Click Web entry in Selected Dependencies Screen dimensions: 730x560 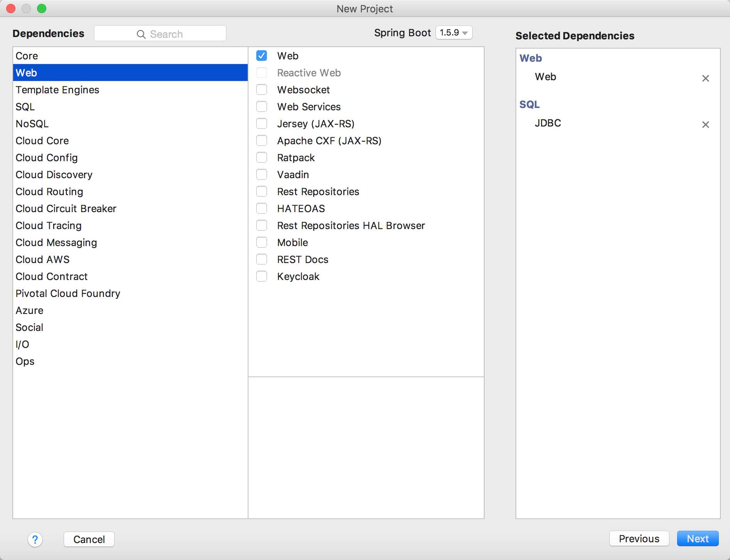546,77
